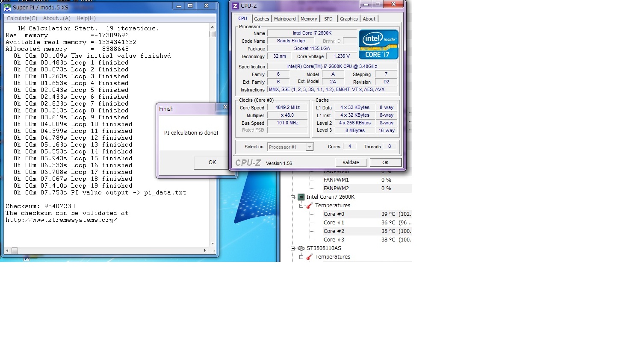The image size is (644, 362).
Task: Click the PI value output pi_data.txt line
Action: coord(100,193)
